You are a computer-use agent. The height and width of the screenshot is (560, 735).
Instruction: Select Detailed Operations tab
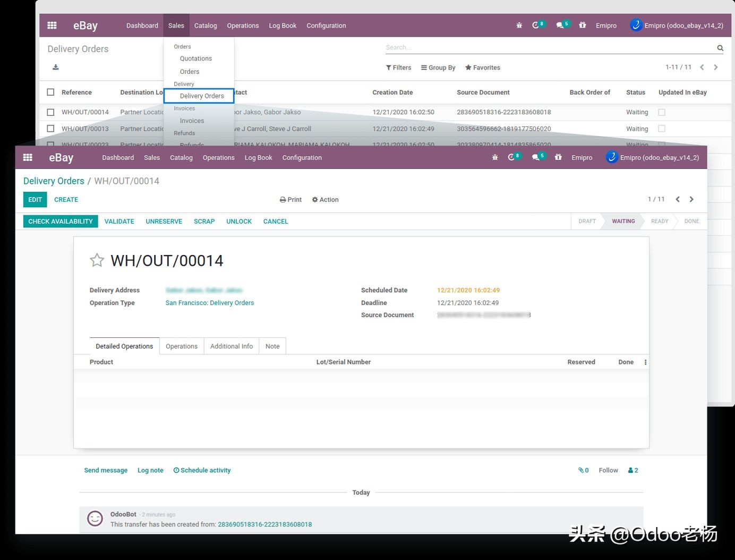pyautogui.click(x=124, y=346)
